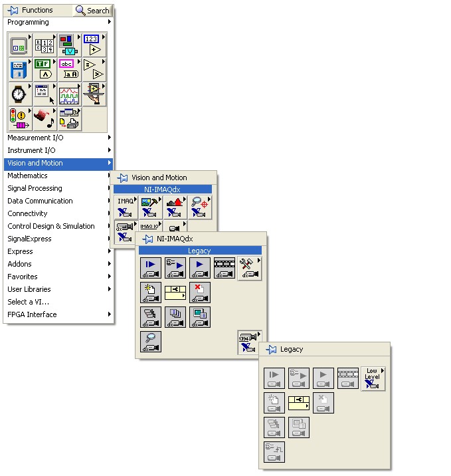Open the Graphics and Sound palette icon
Screen dimensions: 451x476
click(x=43, y=118)
